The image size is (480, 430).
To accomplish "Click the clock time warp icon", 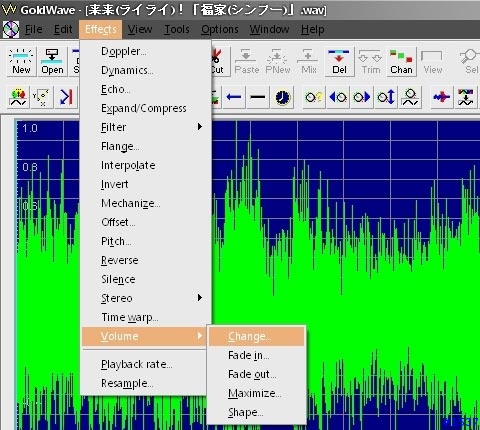I will (x=282, y=97).
